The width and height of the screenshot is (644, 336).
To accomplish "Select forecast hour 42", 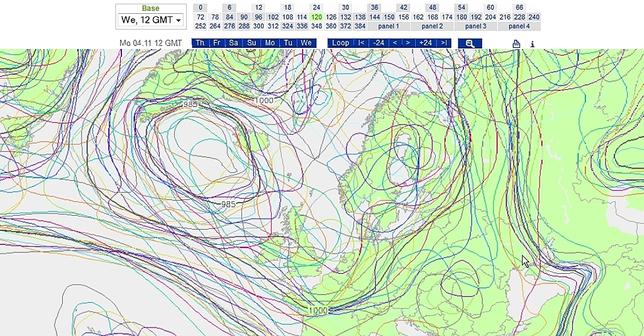I will coord(404,8).
